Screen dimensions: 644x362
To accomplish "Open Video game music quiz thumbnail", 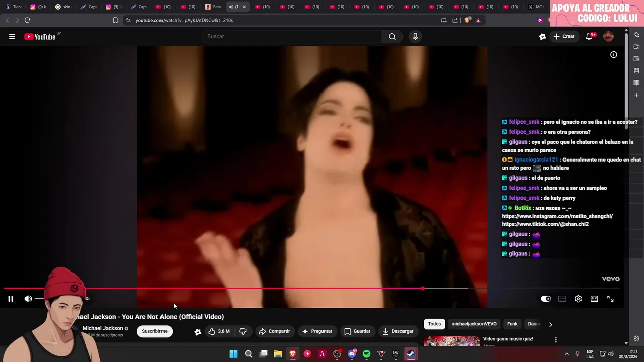I will point(452,341).
